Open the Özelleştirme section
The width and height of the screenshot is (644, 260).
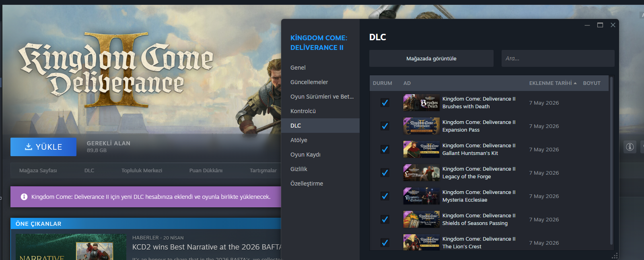tap(320, 184)
